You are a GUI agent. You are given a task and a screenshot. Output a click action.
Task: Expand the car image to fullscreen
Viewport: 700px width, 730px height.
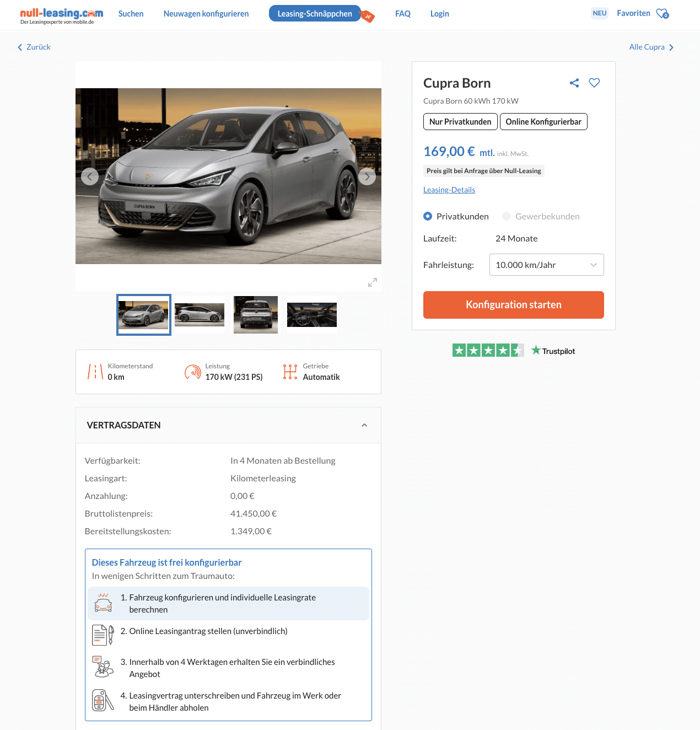373,282
